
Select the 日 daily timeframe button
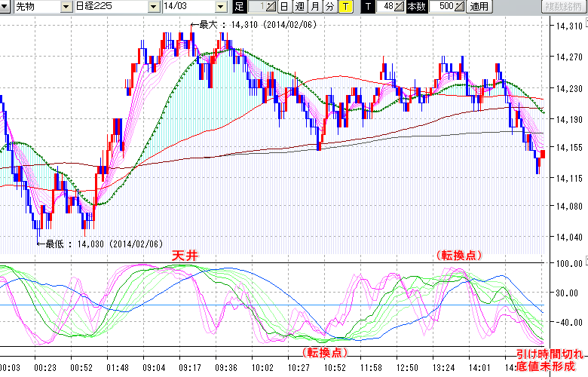pyautogui.click(x=284, y=7)
